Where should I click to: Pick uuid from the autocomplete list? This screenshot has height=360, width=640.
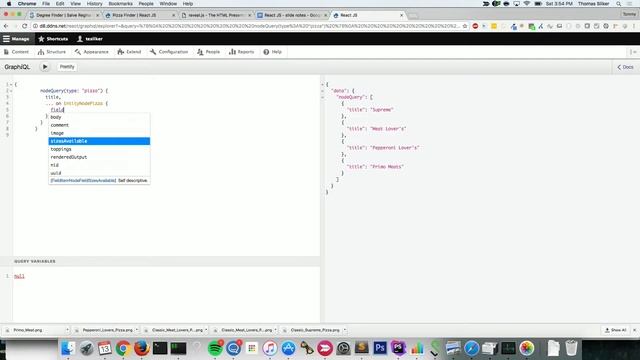pyautogui.click(x=99, y=173)
